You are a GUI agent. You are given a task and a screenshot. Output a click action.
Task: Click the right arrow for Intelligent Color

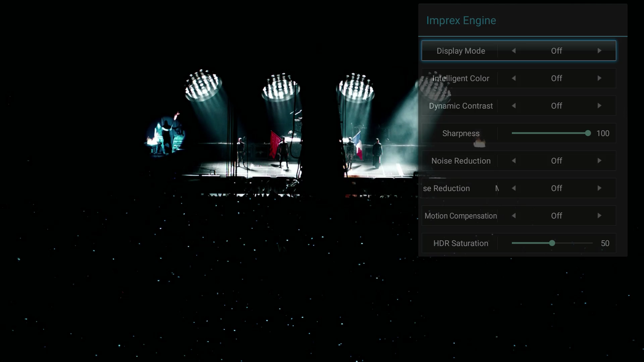click(599, 78)
